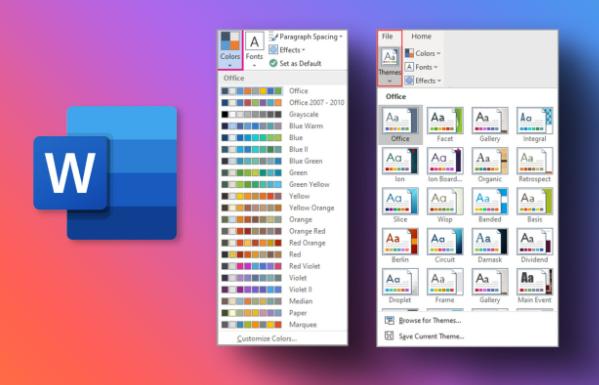Apply the Retrospect theme
The width and height of the screenshot is (599, 385).
(x=534, y=165)
